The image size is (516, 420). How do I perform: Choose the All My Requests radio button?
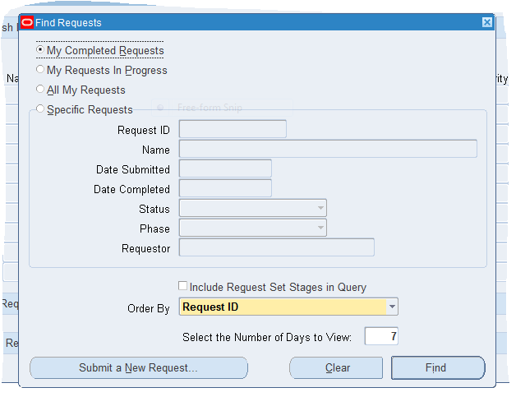[x=40, y=90]
